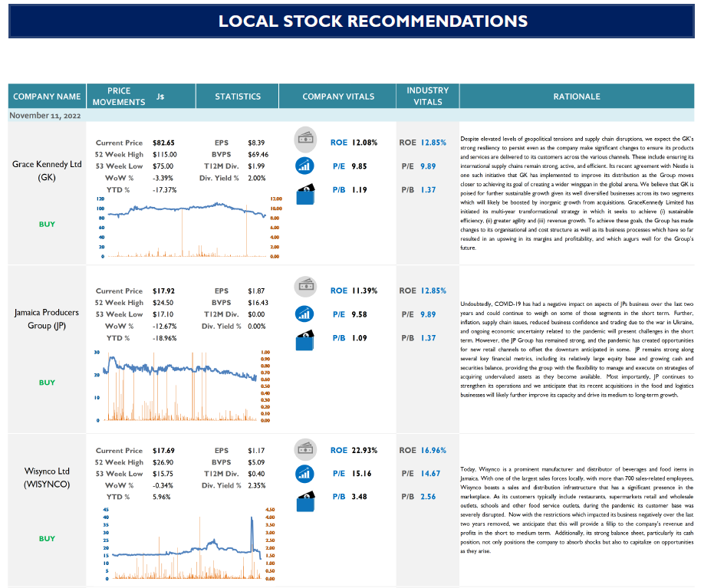Select Wisynco company P/B 3.48
This screenshot has height=588, width=714.
click(x=359, y=497)
